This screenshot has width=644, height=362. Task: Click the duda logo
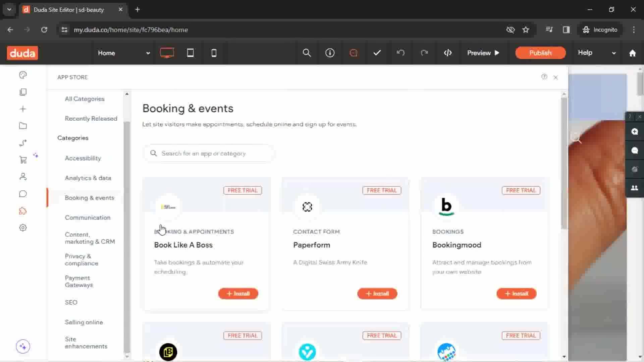(22, 53)
